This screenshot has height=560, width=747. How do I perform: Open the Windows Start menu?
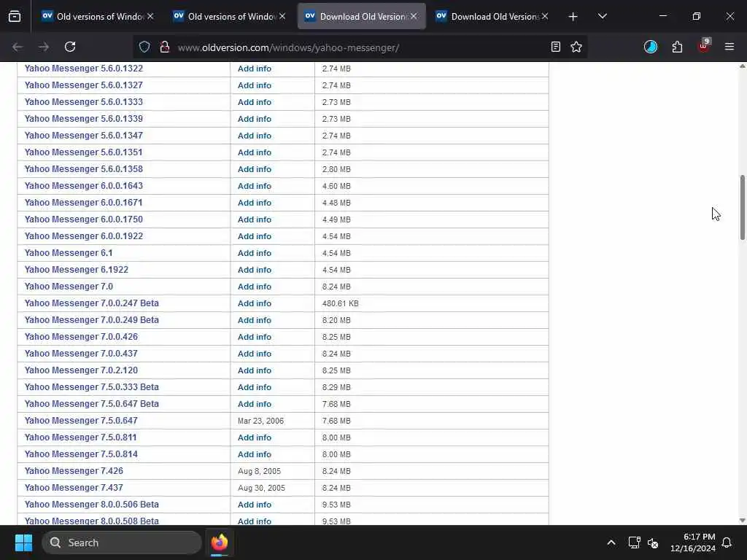click(x=23, y=542)
